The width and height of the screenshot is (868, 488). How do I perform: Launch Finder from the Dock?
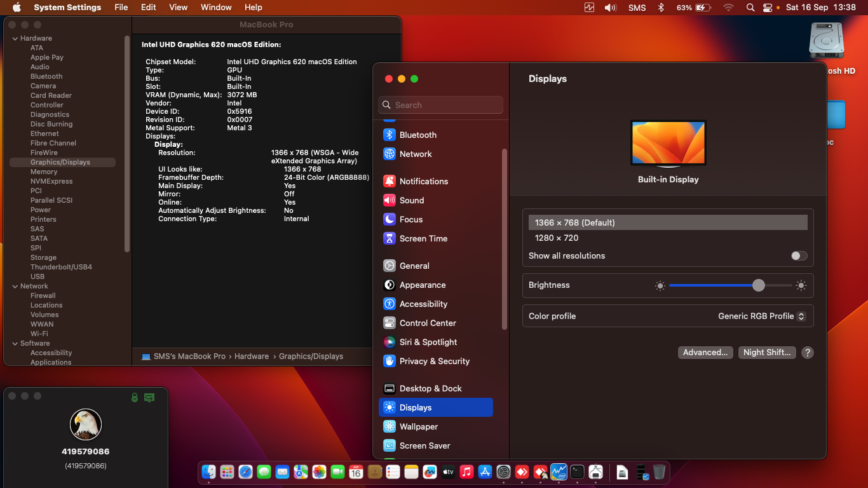[x=208, y=472]
